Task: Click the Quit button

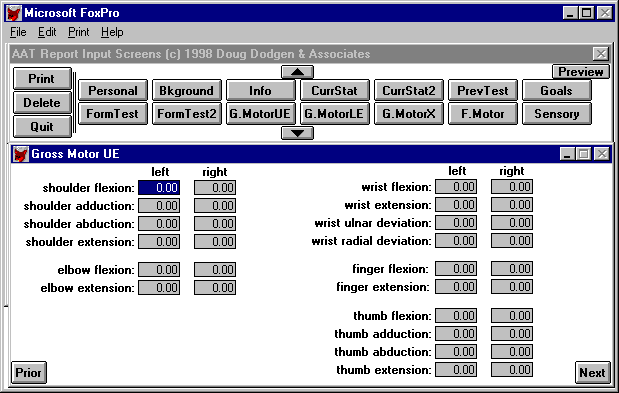Action: pos(42,127)
